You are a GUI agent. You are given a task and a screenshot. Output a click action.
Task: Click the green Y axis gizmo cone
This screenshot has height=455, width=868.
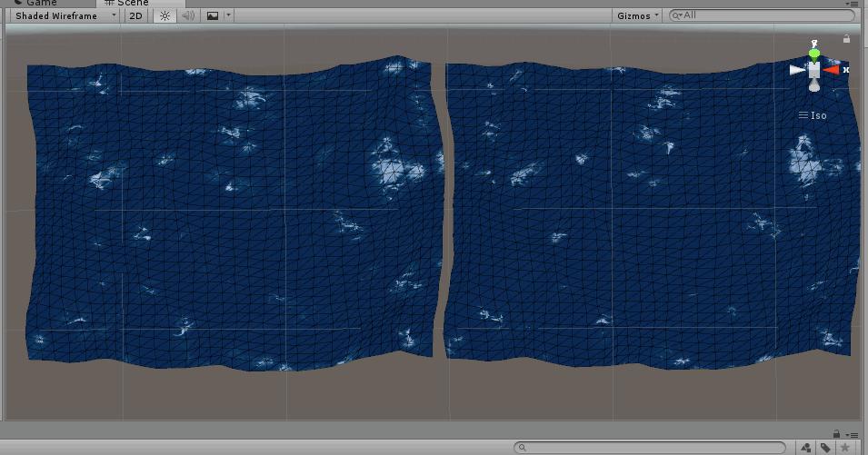click(814, 54)
